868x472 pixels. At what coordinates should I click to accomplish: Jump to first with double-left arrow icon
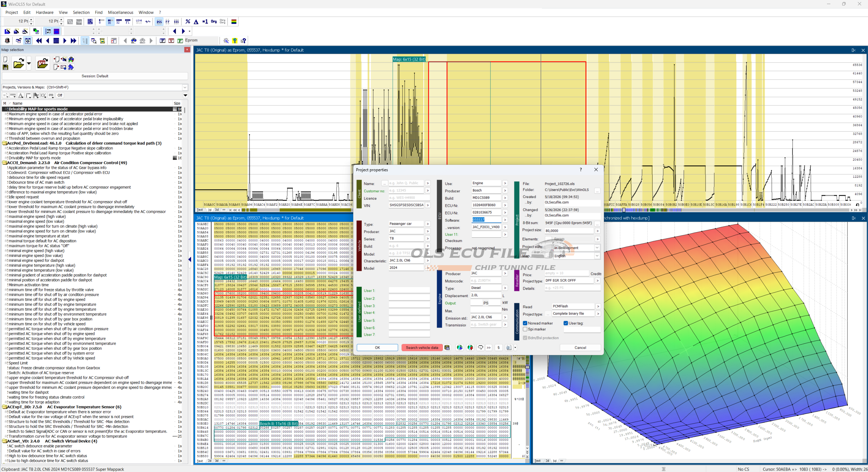tap(39, 41)
